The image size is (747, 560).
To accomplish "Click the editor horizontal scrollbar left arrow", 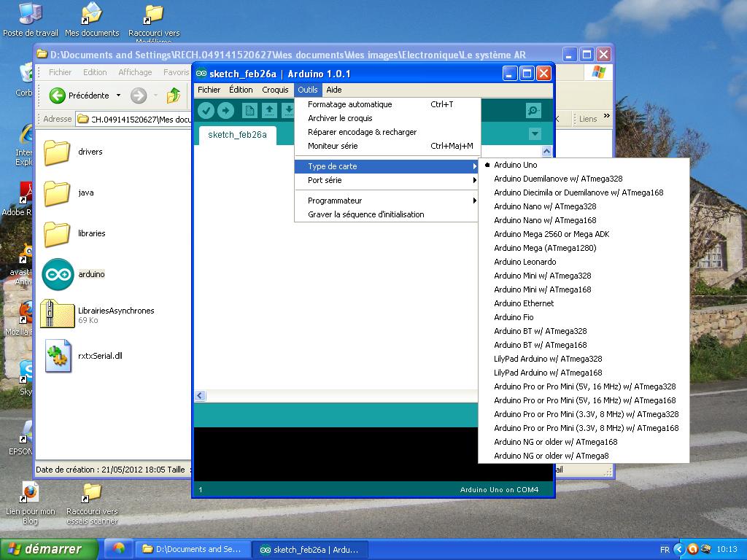I will [x=200, y=396].
